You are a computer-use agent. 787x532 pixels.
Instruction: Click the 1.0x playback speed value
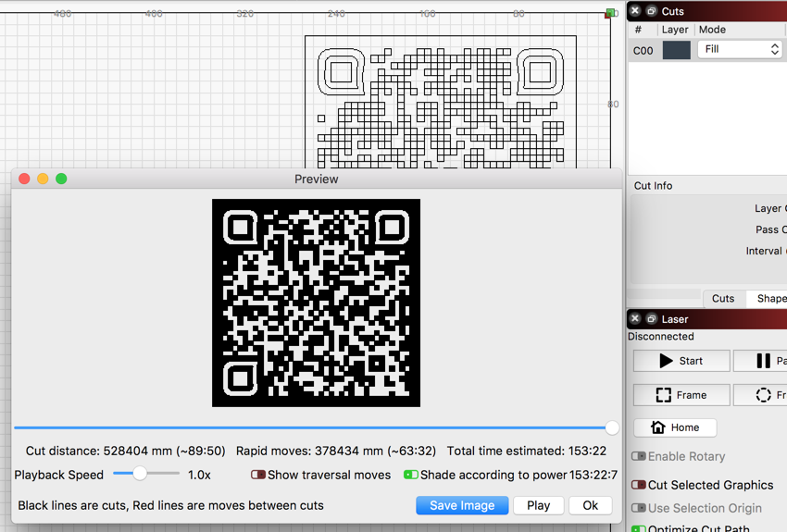pyautogui.click(x=199, y=475)
